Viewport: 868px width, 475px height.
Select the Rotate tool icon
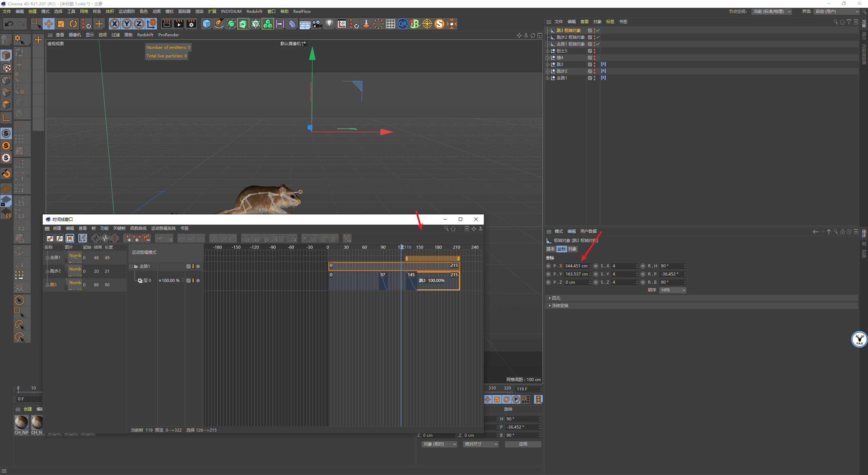pyautogui.click(x=73, y=24)
